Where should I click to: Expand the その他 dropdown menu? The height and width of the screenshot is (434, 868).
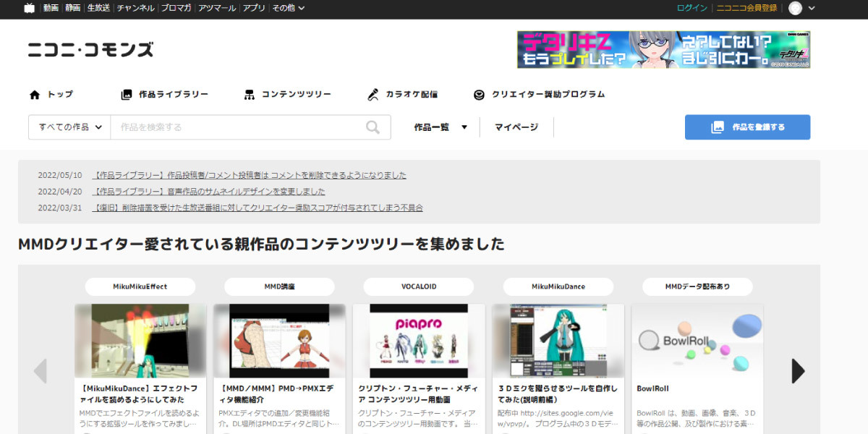(x=289, y=8)
